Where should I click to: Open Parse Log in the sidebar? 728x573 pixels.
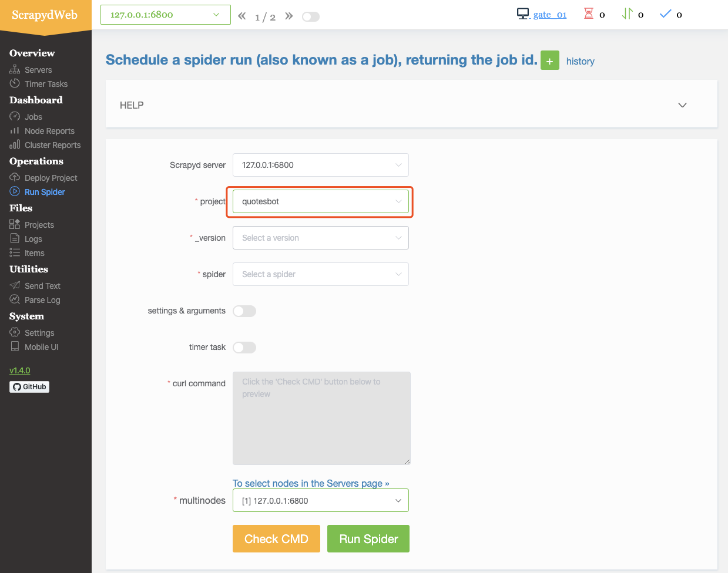click(42, 300)
